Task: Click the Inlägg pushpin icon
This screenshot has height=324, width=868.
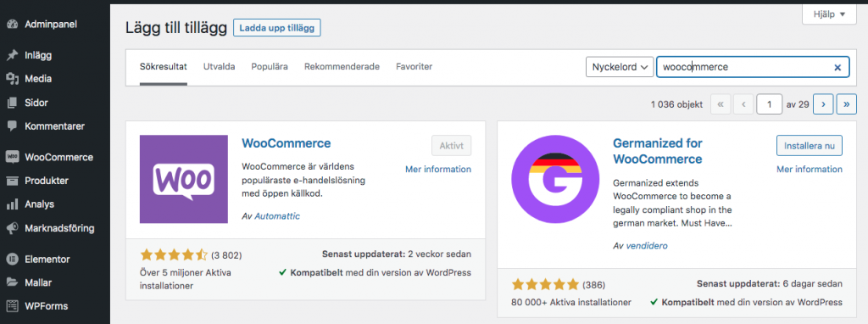Action: pyautogui.click(x=12, y=55)
